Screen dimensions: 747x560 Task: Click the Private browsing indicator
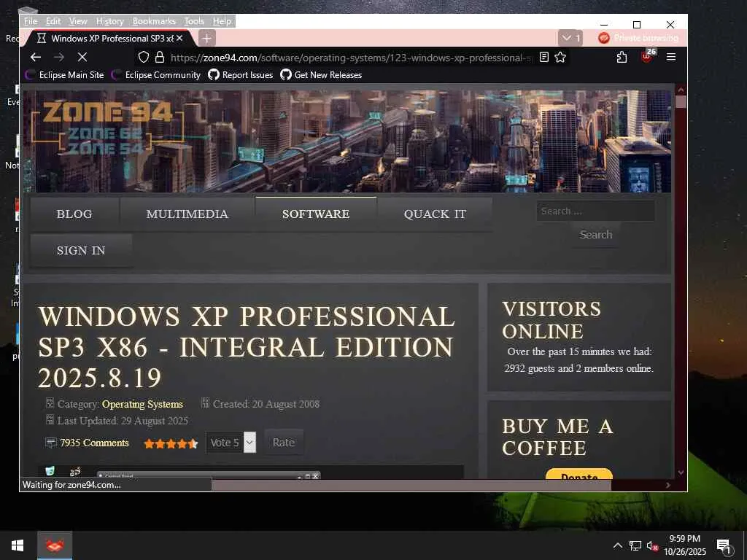638,38
